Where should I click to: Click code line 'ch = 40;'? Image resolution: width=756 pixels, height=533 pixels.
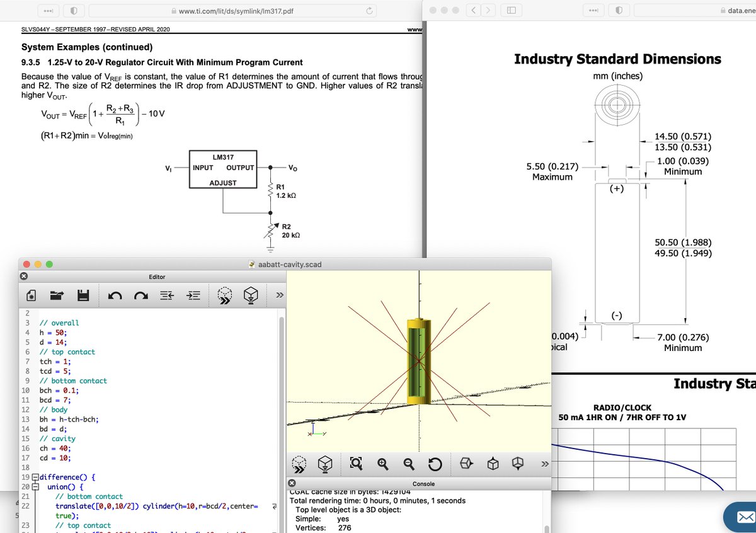tap(55, 448)
